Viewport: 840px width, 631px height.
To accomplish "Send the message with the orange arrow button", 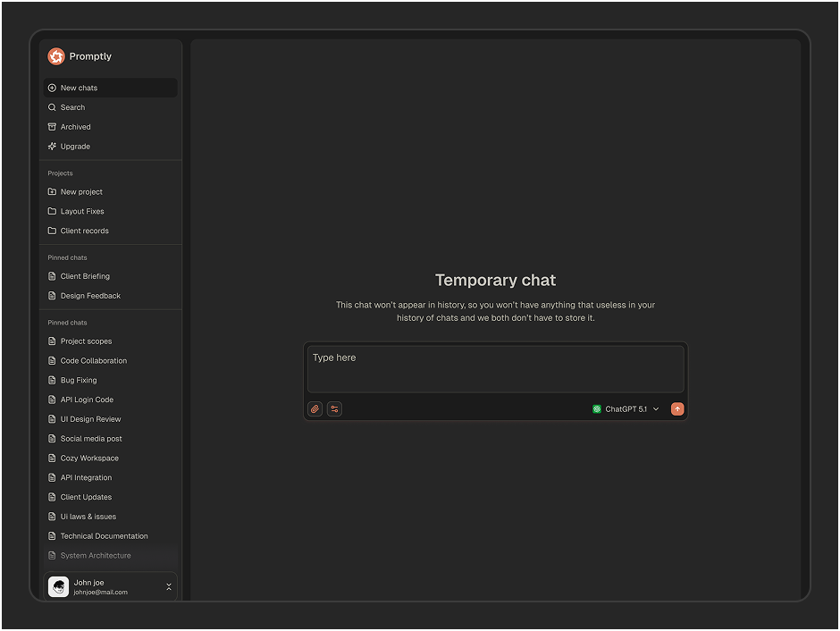I will point(677,409).
